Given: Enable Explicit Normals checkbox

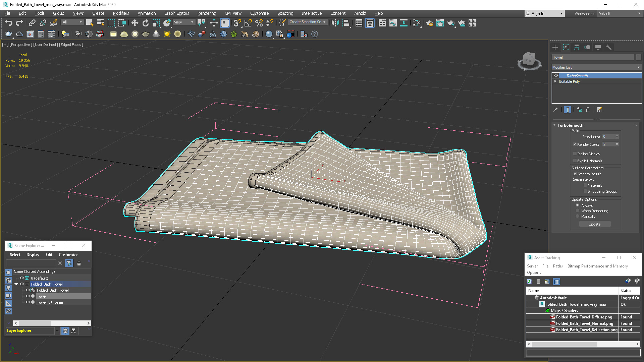Looking at the screenshot, I should point(575,161).
